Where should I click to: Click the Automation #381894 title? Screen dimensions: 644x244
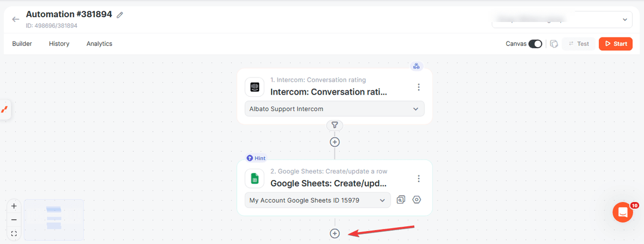point(69,15)
